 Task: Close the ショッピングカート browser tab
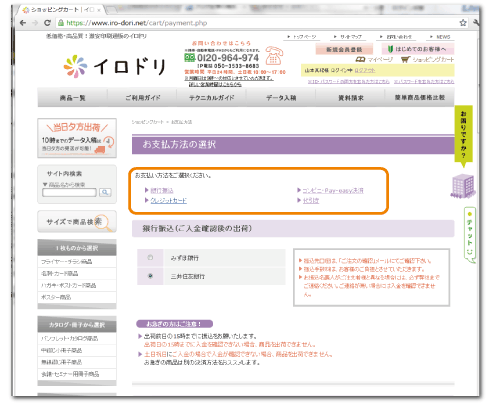(99, 10)
